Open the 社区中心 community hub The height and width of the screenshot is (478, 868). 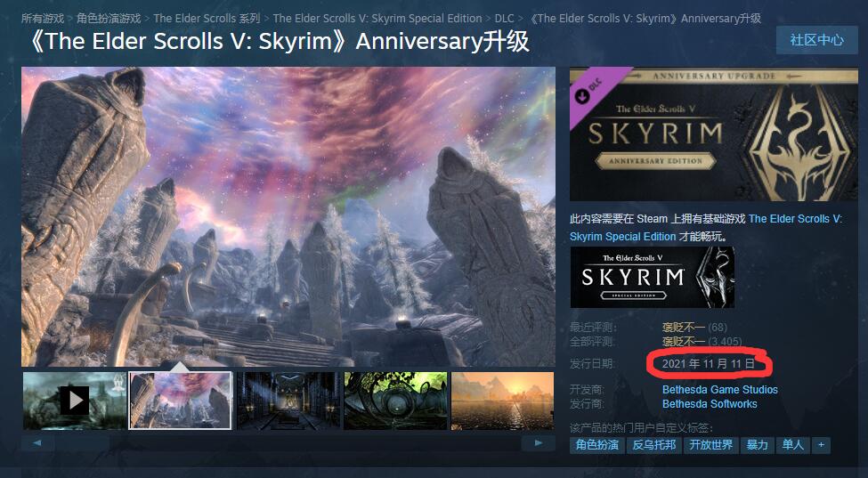[816, 40]
